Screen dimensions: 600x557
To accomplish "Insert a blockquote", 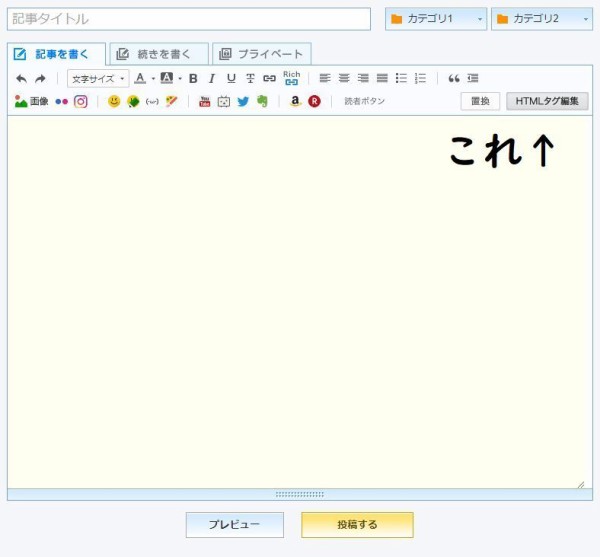I will [x=454, y=78].
